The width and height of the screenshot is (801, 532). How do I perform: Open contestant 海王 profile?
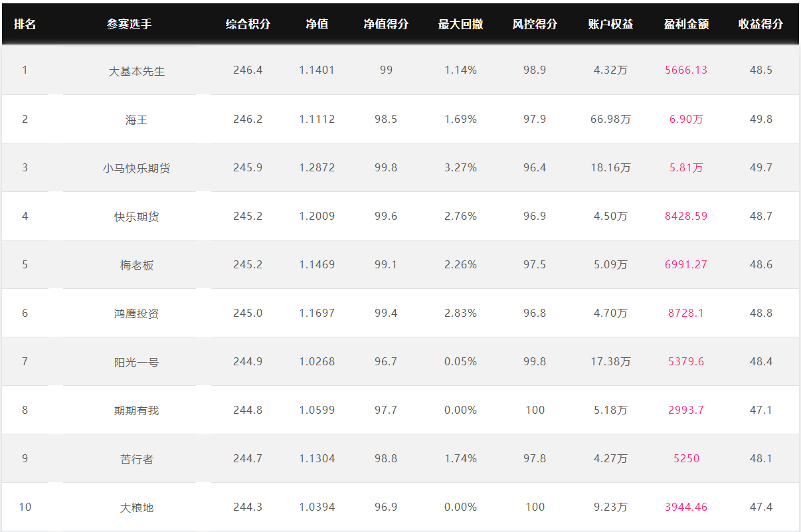tap(136, 120)
